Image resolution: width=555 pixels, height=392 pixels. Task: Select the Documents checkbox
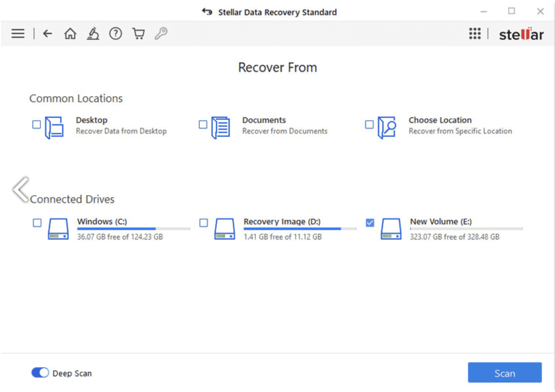click(x=203, y=125)
